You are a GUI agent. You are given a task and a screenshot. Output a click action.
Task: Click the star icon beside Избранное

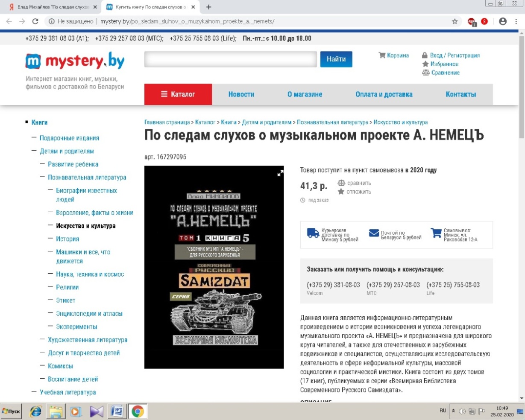coord(425,64)
